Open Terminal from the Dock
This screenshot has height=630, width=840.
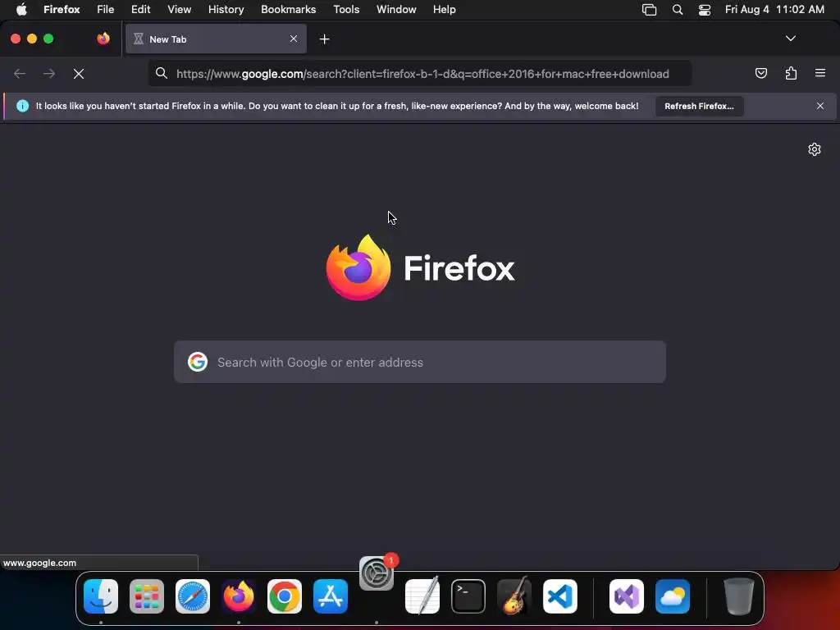point(468,596)
